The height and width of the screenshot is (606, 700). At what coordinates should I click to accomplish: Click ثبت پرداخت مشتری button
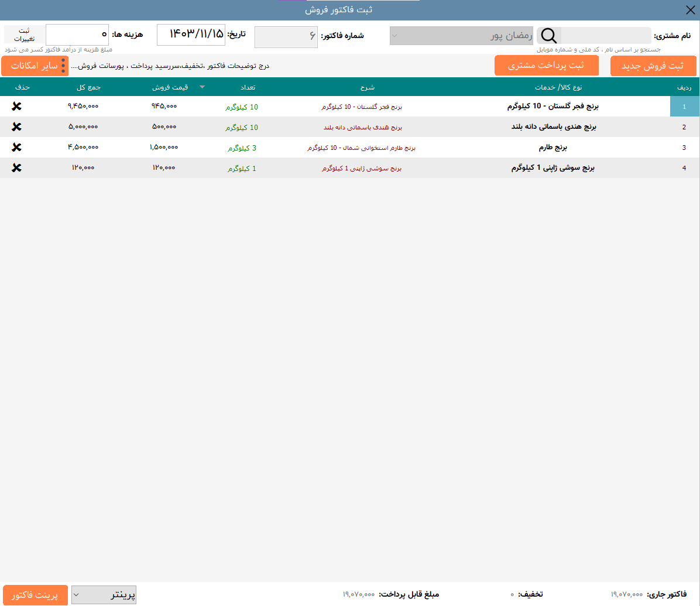(547, 66)
